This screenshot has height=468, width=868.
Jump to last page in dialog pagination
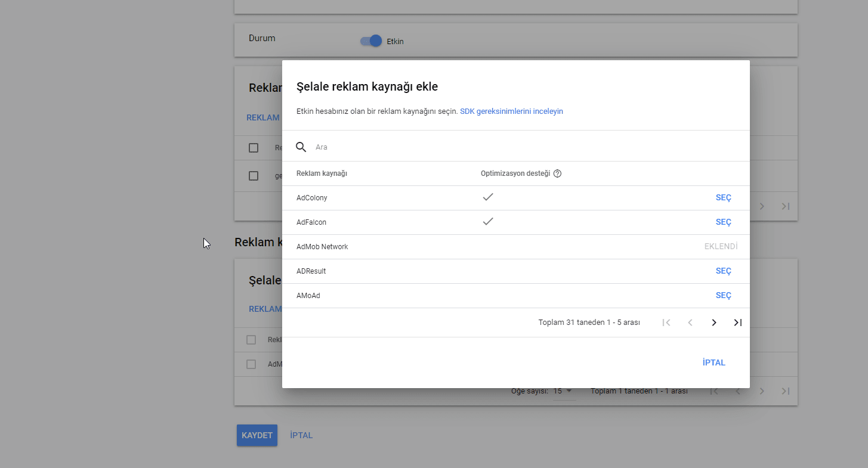point(738,323)
